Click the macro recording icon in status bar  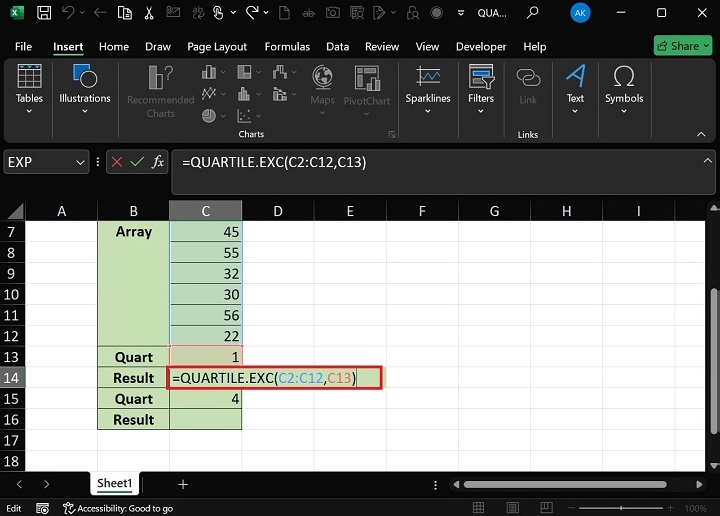coord(42,508)
